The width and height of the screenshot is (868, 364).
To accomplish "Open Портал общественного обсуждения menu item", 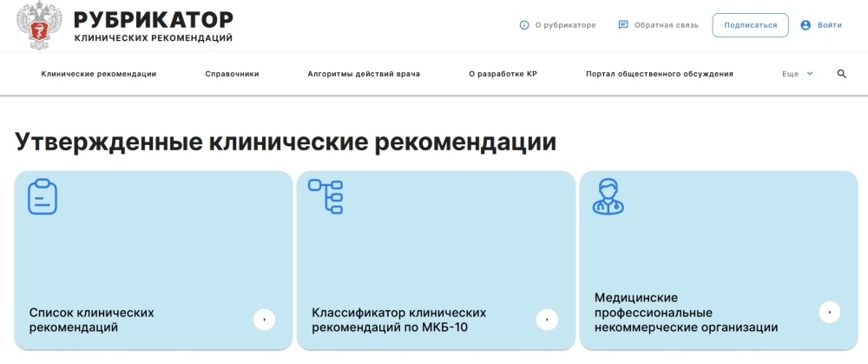I will click(660, 74).
